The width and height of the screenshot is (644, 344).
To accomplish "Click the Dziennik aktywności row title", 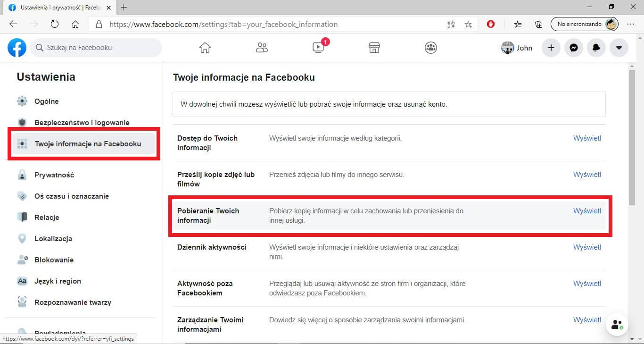I will tap(212, 247).
